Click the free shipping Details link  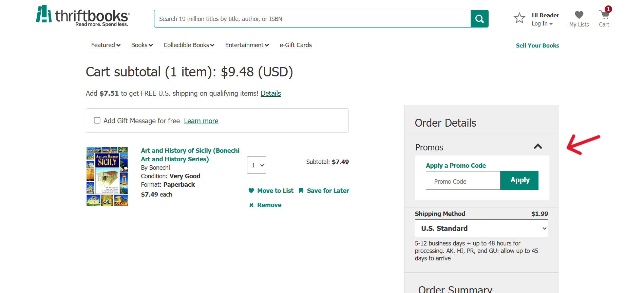click(x=270, y=93)
